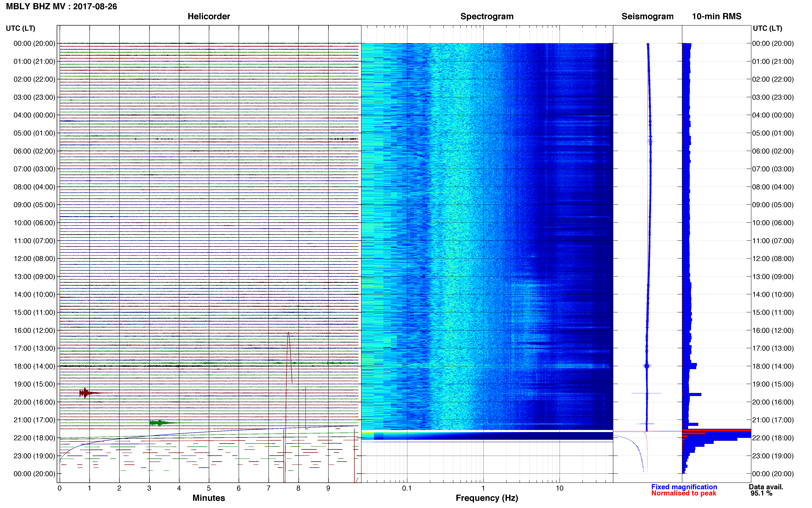The image size is (812, 508).
Task: Click right time label '16:00 (12:00)'
Action: click(x=773, y=330)
